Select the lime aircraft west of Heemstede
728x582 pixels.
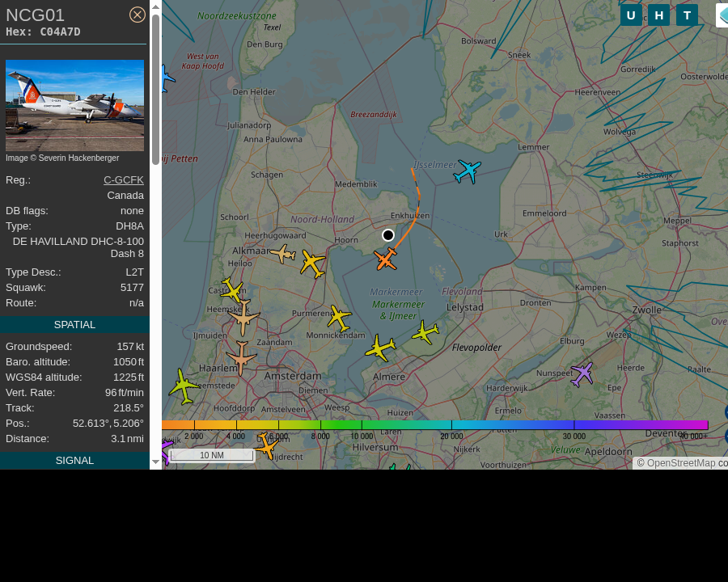pos(184,386)
